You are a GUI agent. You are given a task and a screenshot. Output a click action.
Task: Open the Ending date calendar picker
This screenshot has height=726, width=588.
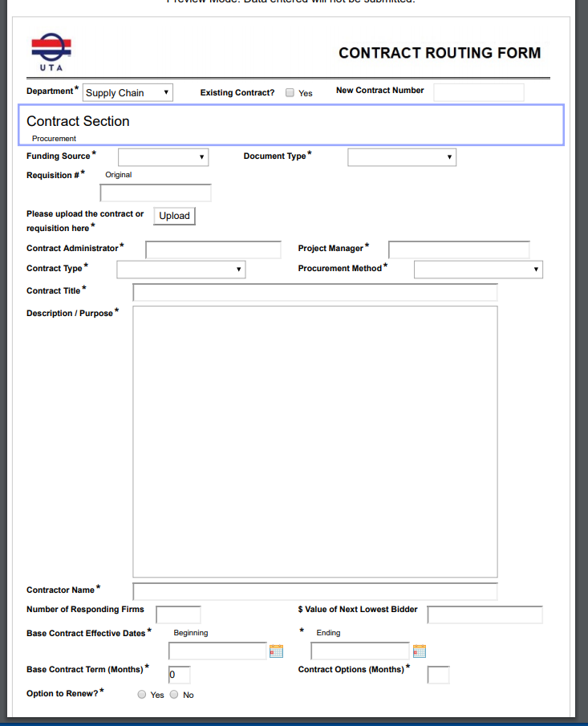(420, 651)
